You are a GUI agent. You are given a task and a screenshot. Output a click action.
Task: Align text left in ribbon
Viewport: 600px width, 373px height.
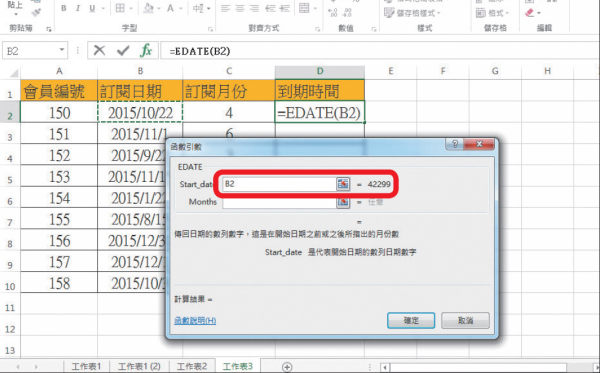tap(225, 8)
